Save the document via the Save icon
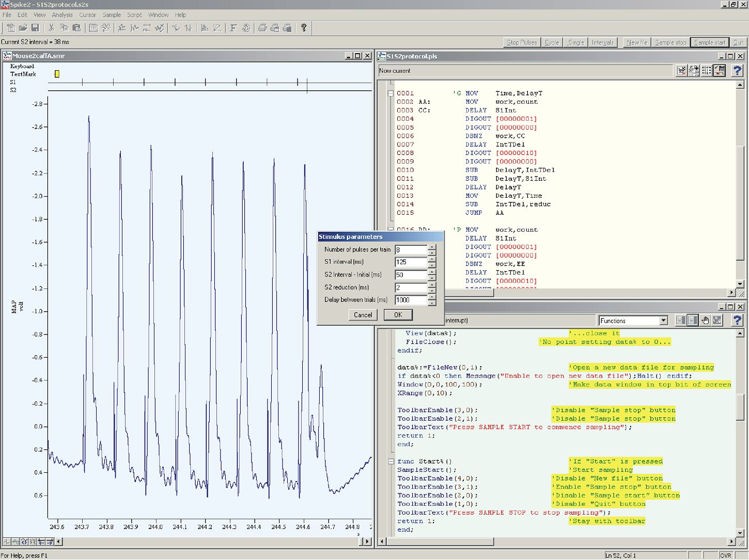Viewport: 749px width, 560px height. 35,28
